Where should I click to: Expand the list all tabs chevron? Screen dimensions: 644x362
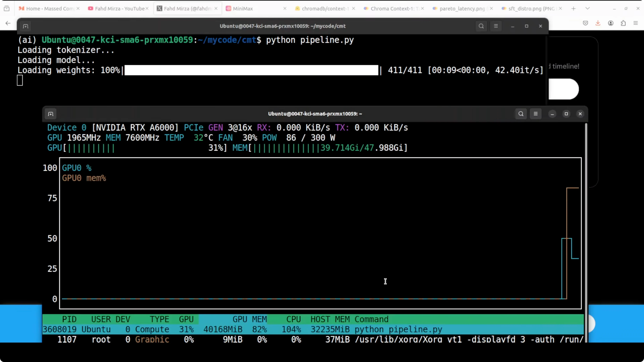click(x=587, y=9)
